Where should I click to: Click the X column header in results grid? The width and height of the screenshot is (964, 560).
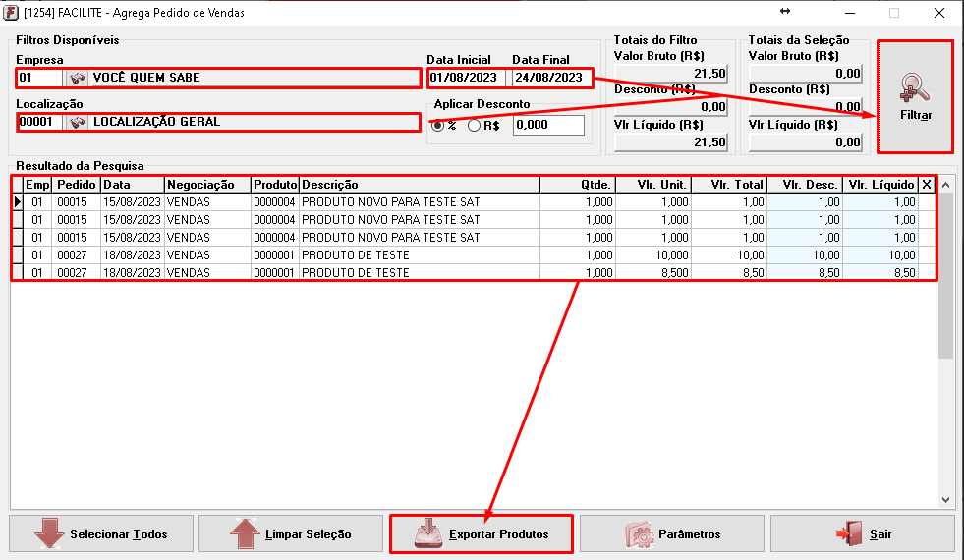(927, 185)
